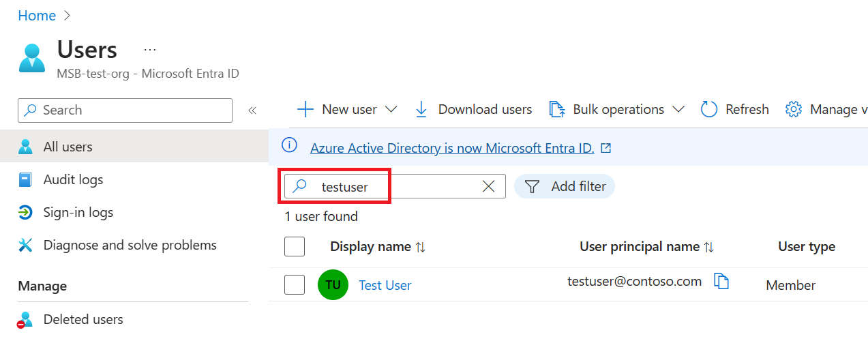Collapse the sidebar with double chevron
Viewport: 868px width, 341px height.
252,110
